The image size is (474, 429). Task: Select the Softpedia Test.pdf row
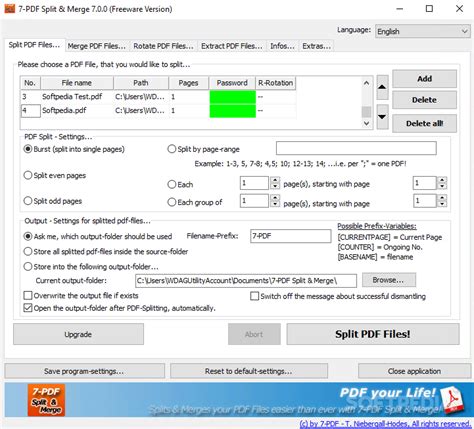(x=158, y=97)
